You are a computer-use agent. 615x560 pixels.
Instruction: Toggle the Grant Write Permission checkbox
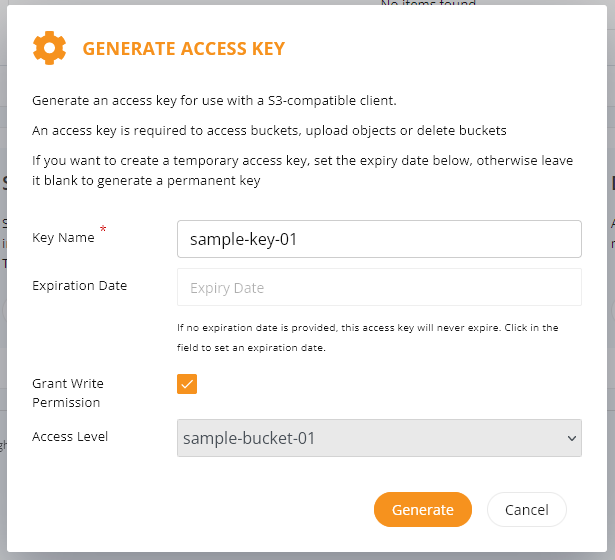tap(187, 384)
